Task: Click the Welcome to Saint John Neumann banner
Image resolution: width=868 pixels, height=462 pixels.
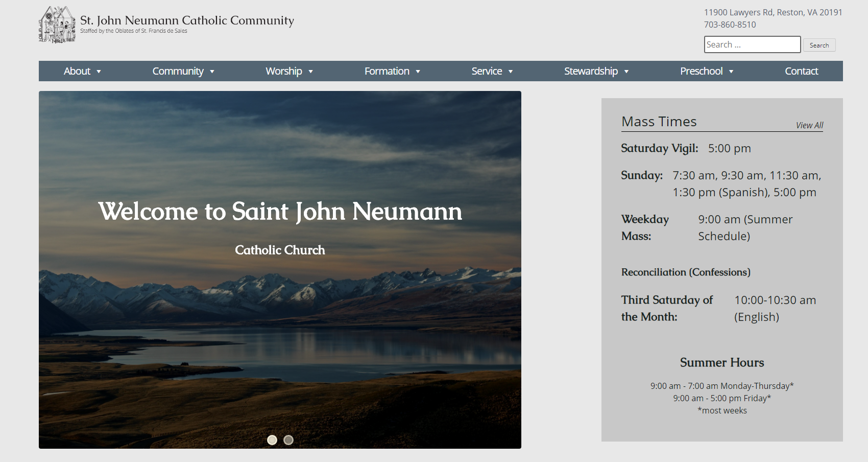Action: pos(280,212)
